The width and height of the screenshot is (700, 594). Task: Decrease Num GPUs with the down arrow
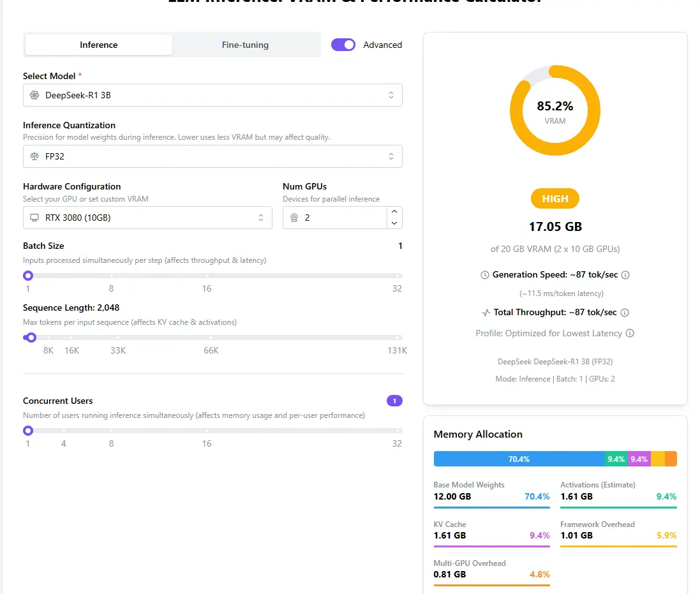(x=394, y=223)
